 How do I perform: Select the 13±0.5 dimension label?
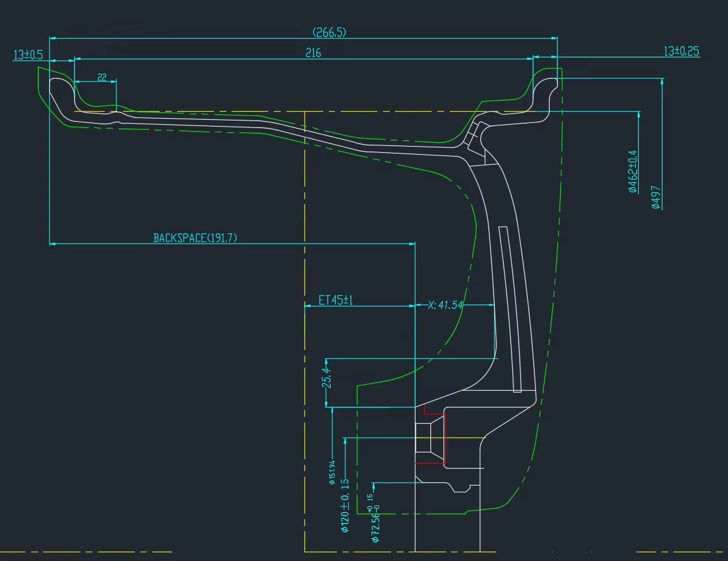tap(27, 55)
